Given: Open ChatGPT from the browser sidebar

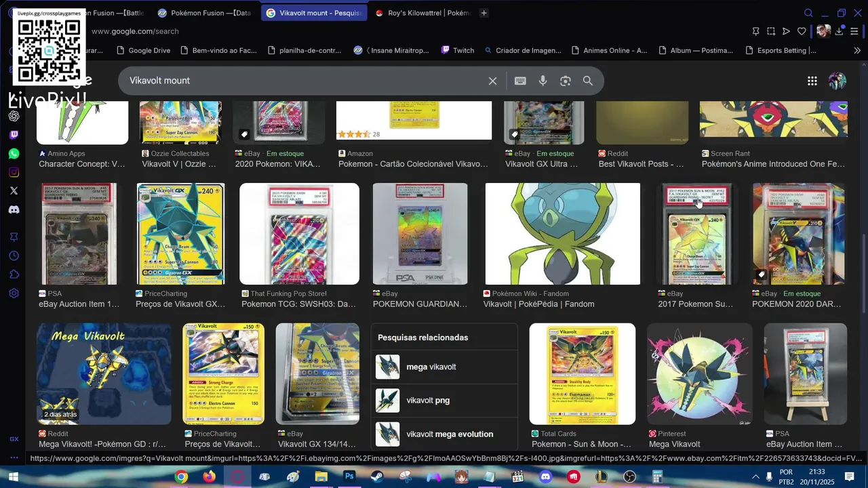Looking at the screenshot, I should click(14, 116).
